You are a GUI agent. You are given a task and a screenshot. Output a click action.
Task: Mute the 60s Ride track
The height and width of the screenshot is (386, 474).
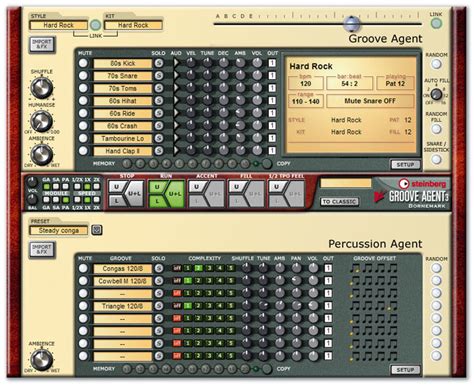tap(83, 113)
